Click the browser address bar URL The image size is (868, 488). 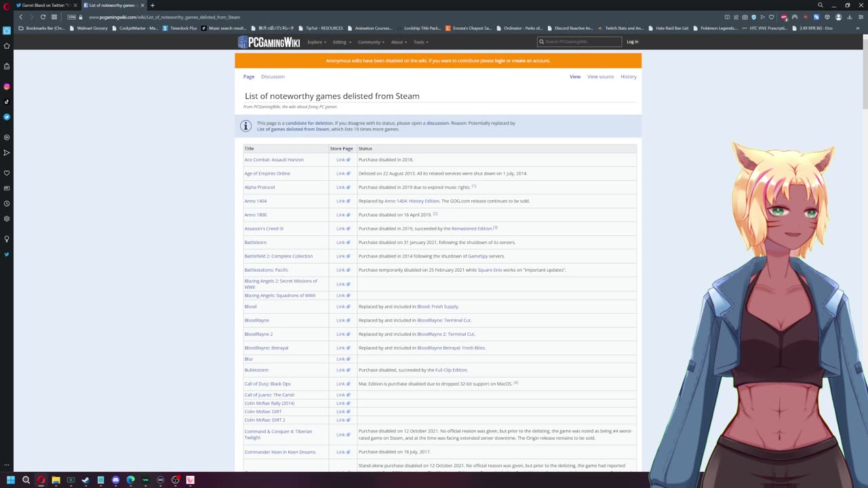click(165, 17)
